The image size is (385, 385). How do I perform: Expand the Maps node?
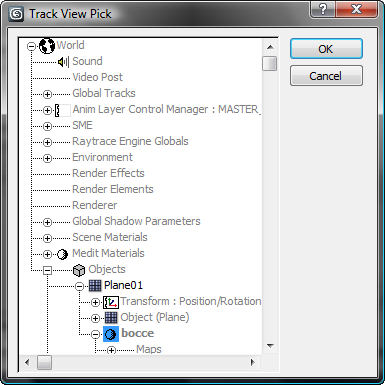[111, 350]
